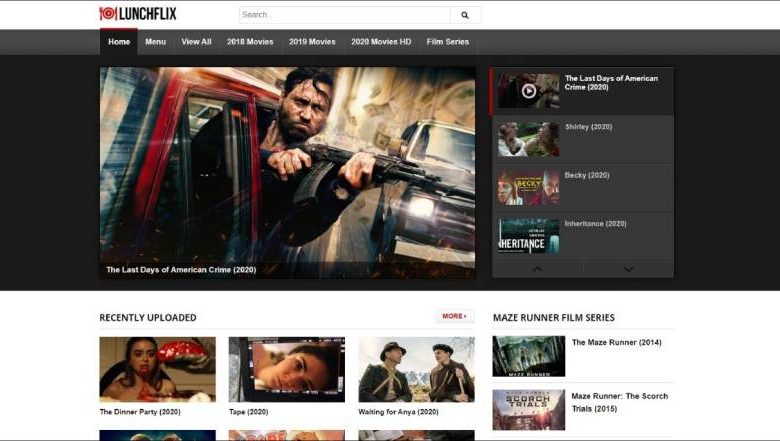Go to 2019 Movies
Screen dimensions: 780x441
312,42
